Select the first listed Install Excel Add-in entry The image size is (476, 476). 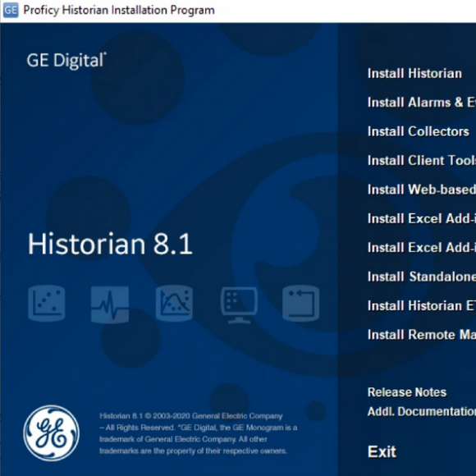coord(422,218)
